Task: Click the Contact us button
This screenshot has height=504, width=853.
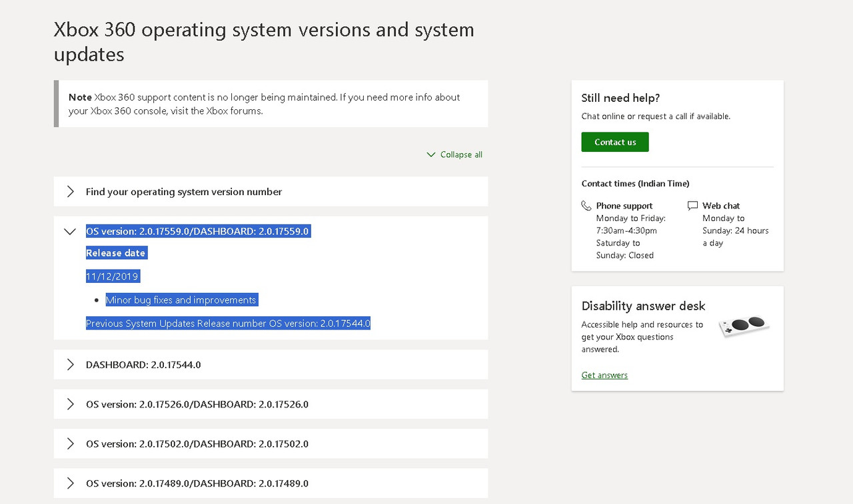Action: pos(614,142)
